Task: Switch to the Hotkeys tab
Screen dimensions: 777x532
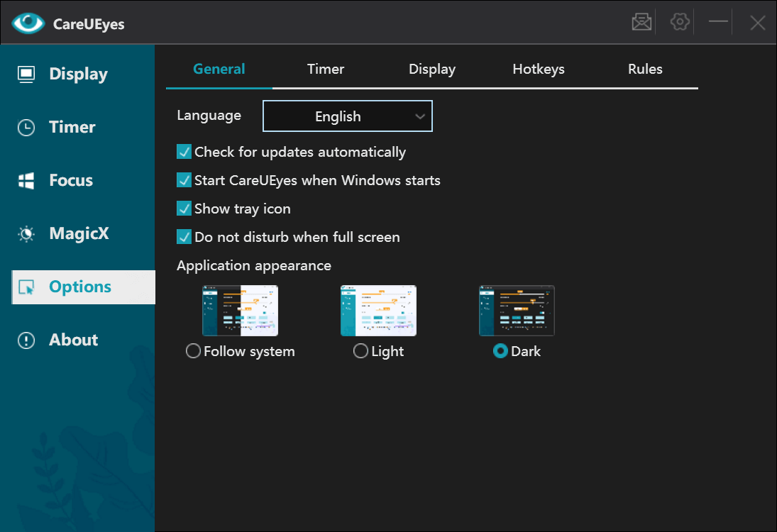Action: (x=539, y=69)
